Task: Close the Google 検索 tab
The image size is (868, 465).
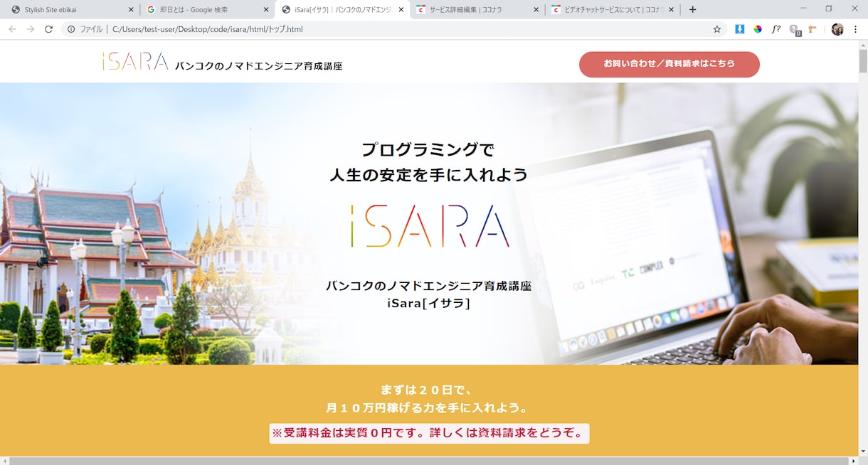Action: coord(266,10)
